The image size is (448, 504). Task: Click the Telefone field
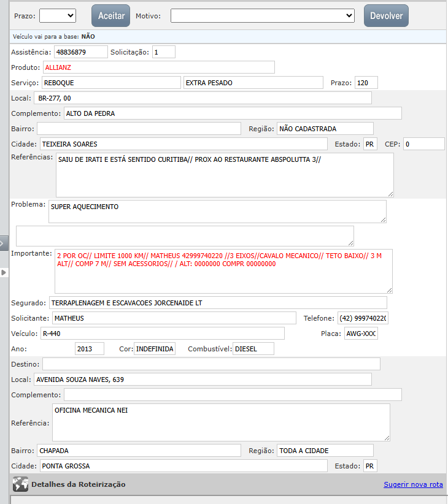(363, 318)
